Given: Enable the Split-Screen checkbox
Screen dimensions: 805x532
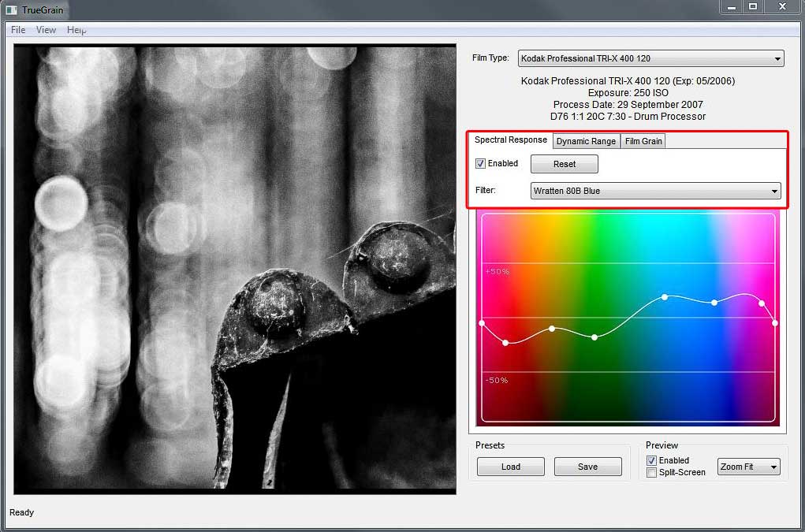Looking at the screenshot, I should pyautogui.click(x=651, y=473).
